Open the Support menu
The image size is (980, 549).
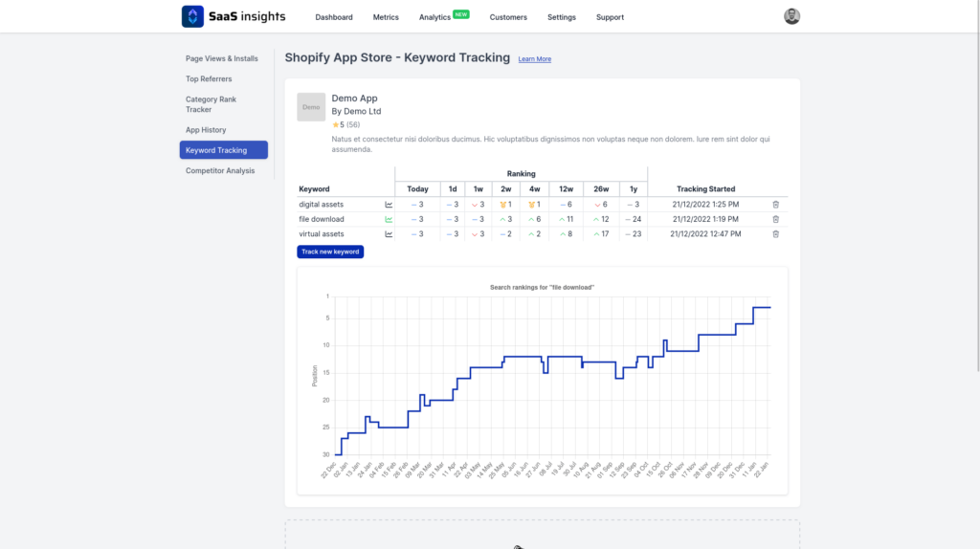[x=610, y=17]
